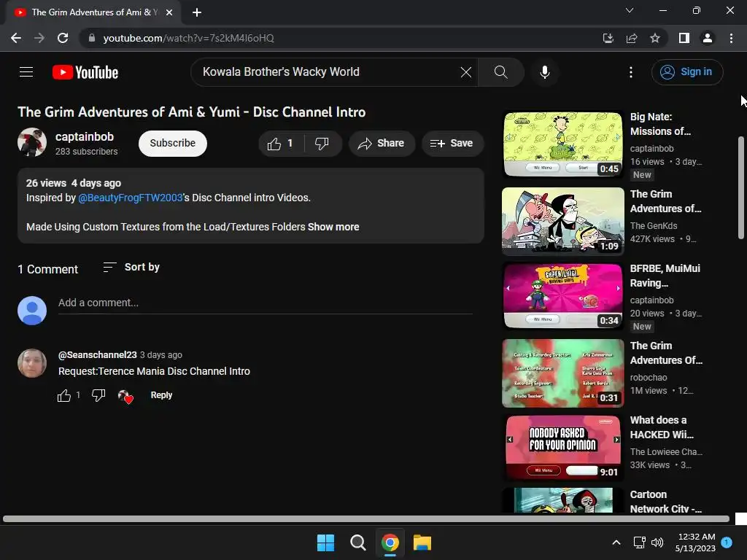Open robochao Grim Adventures thumbnail
Screen dimensions: 747x560
pyautogui.click(x=562, y=373)
